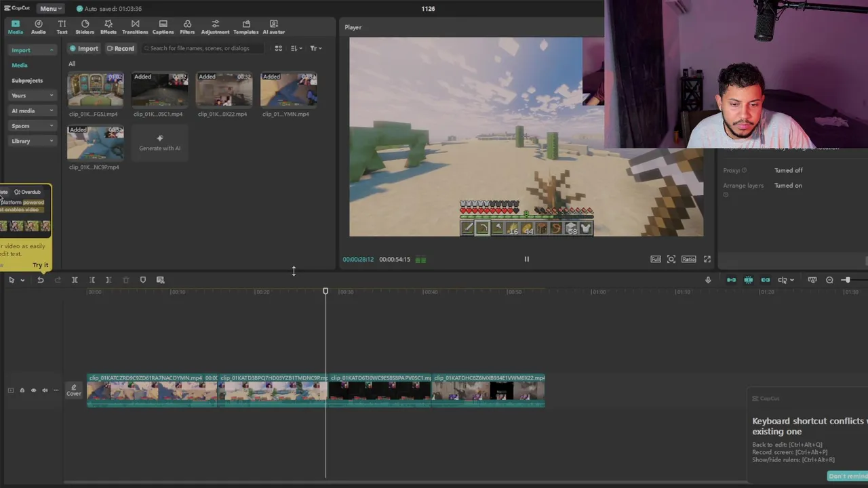Open the Effects panel
Viewport: 868px width, 488px height.
(x=108, y=26)
